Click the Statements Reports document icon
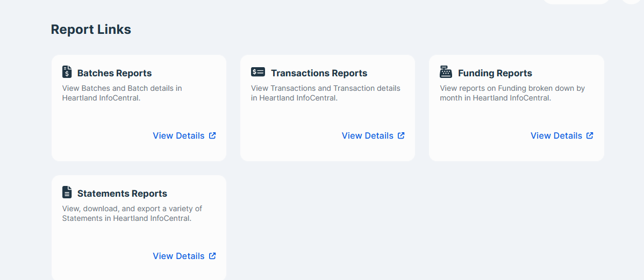 [x=67, y=192]
